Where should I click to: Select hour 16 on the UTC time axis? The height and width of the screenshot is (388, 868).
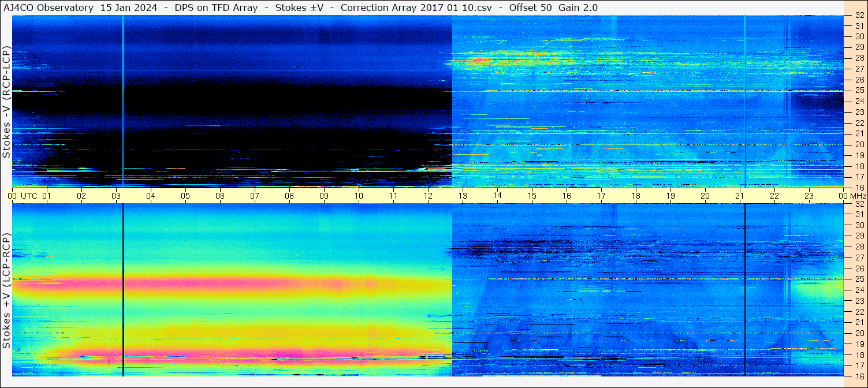pos(567,196)
